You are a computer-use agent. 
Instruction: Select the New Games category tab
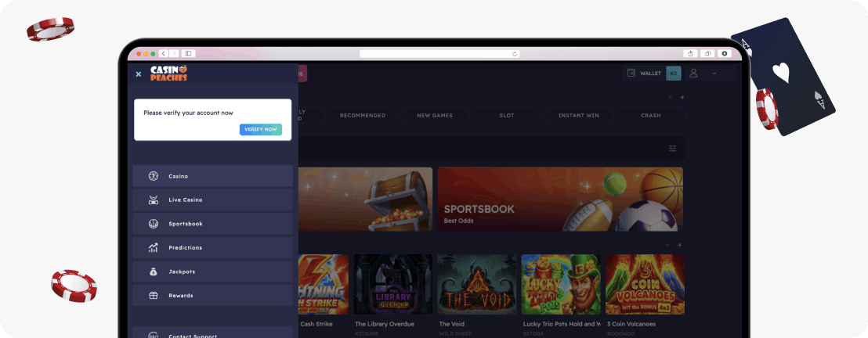[435, 115]
